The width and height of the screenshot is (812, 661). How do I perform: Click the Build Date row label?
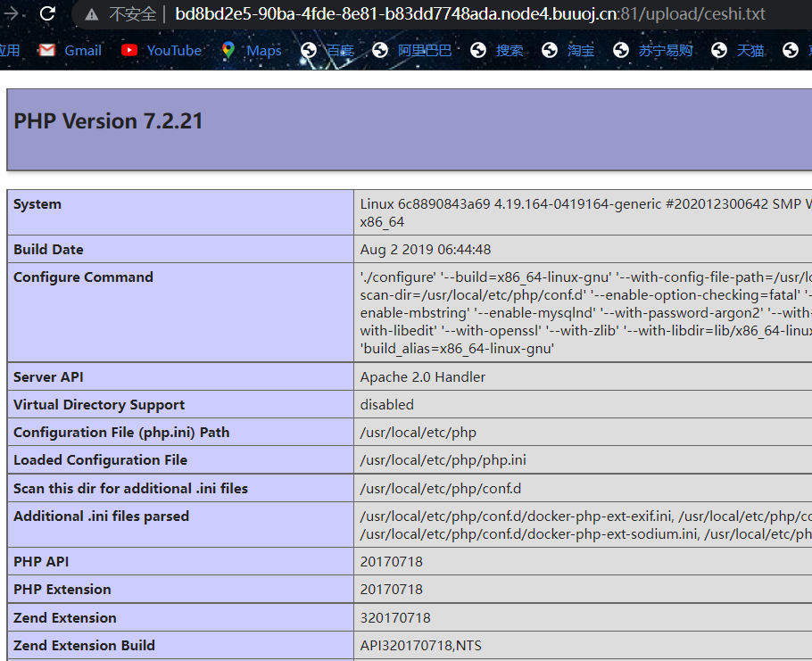(48, 250)
